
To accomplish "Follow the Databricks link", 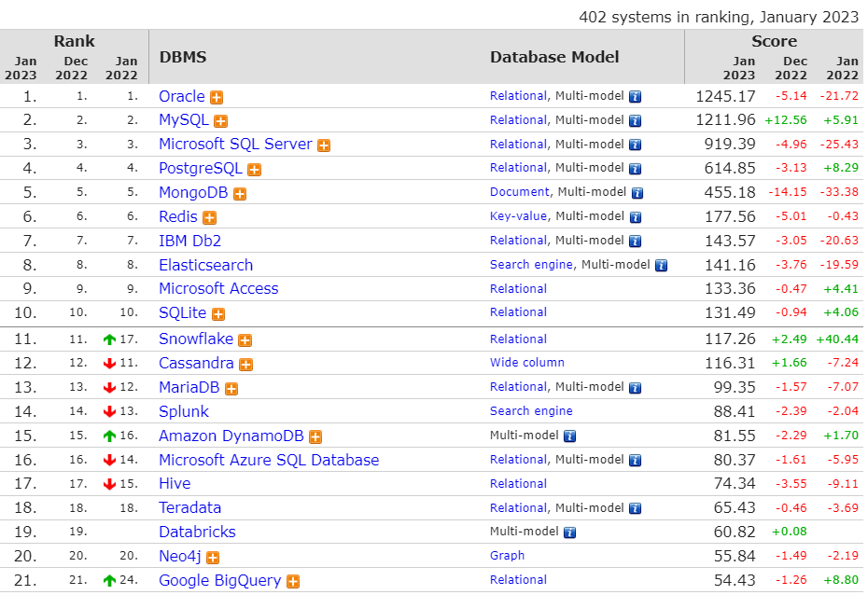I will 197,532.
